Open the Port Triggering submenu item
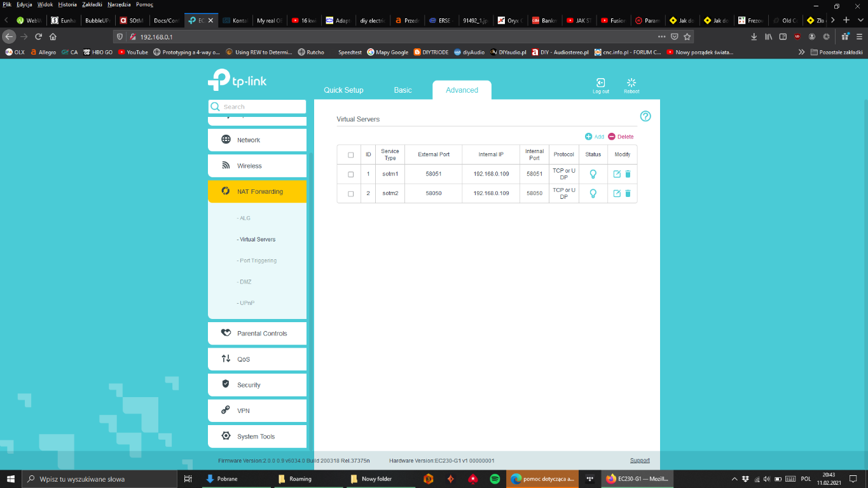This screenshot has width=868, height=488. 257,261
